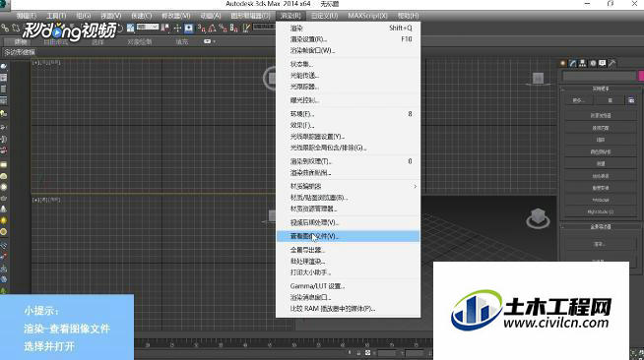644x360 pixels.
Task: Open the 修改器(M) menu
Action: (x=176, y=16)
